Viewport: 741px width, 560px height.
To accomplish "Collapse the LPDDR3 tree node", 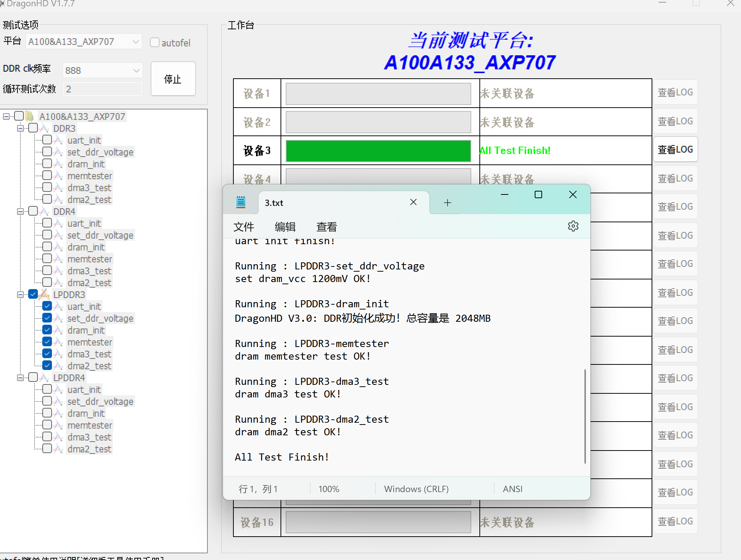I will (x=20, y=295).
